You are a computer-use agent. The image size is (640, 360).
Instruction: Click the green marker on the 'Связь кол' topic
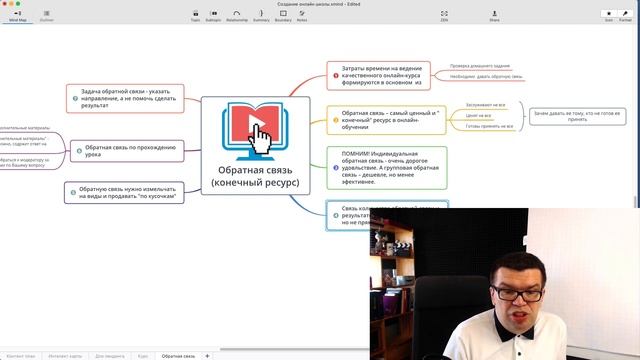(336, 215)
